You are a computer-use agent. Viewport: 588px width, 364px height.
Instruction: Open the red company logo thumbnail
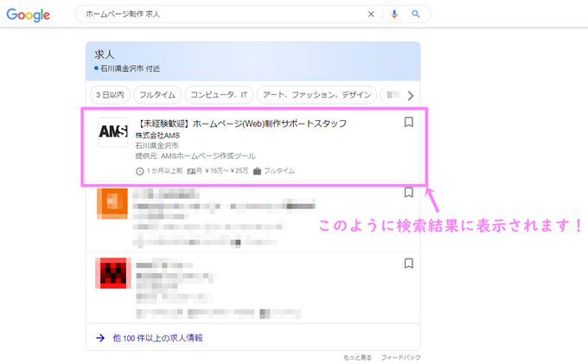(x=113, y=273)
